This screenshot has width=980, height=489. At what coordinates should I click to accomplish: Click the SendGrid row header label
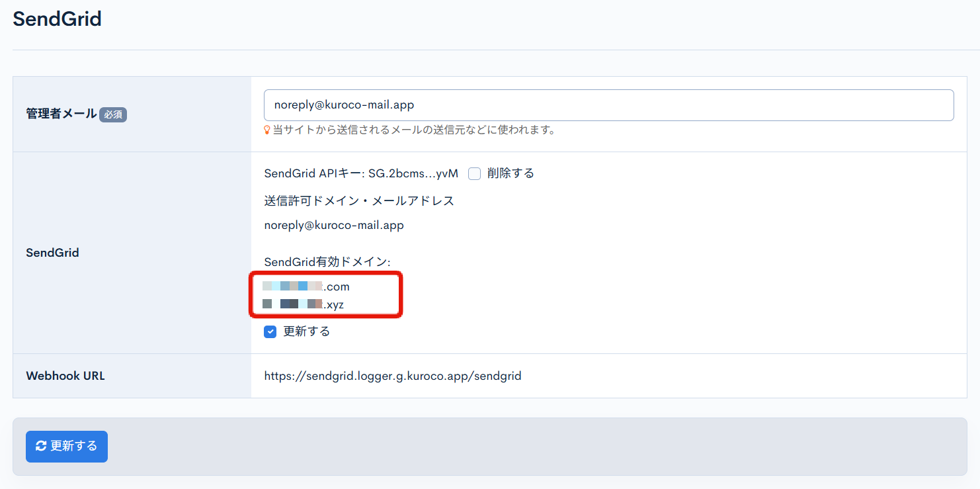[x=52, y=252]
